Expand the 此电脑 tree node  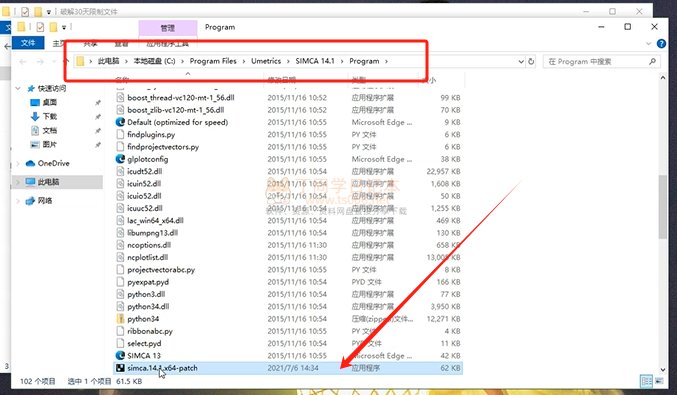[18, 182]
